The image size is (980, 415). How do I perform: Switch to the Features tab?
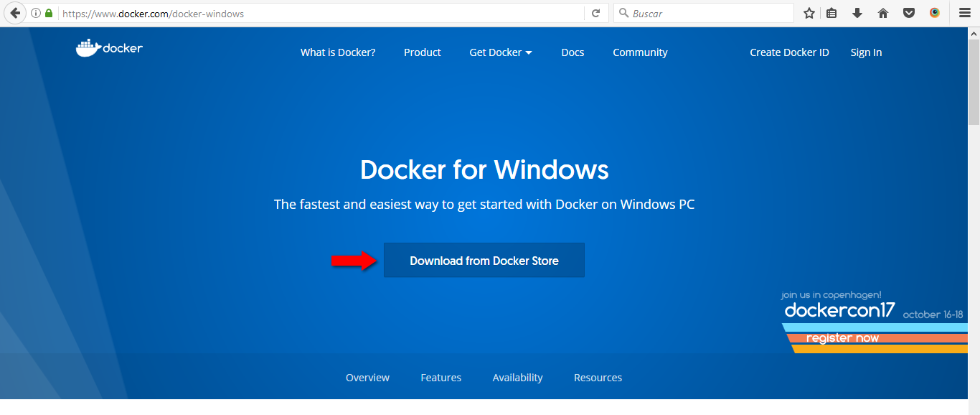tap(441, 378)
